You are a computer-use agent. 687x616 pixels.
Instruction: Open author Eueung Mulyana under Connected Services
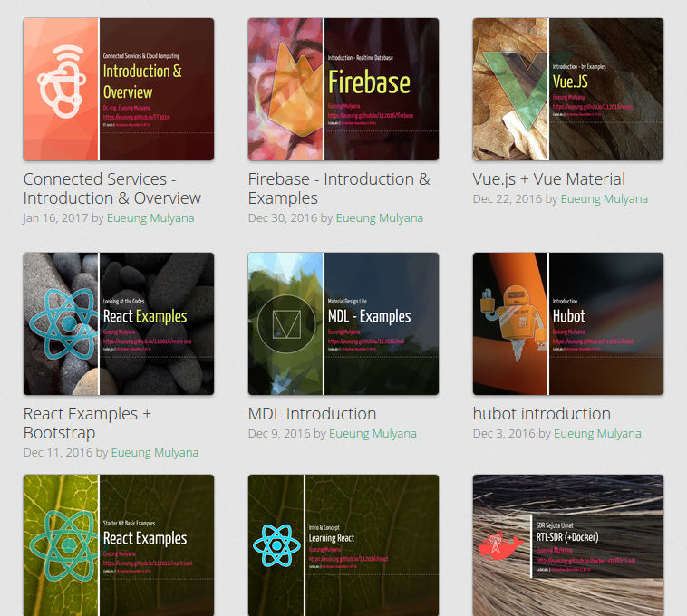point(150,218)
